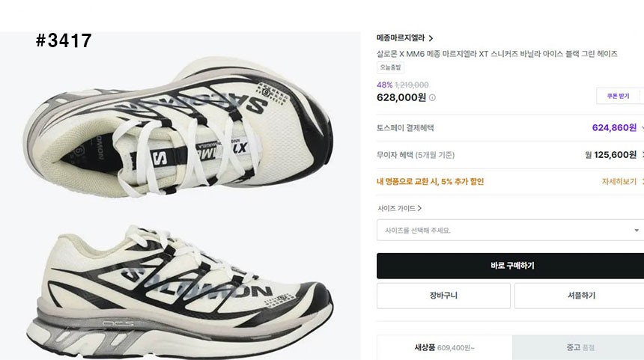Click the 내 명품으로 교환 discount text

click(x=430, y=181)
